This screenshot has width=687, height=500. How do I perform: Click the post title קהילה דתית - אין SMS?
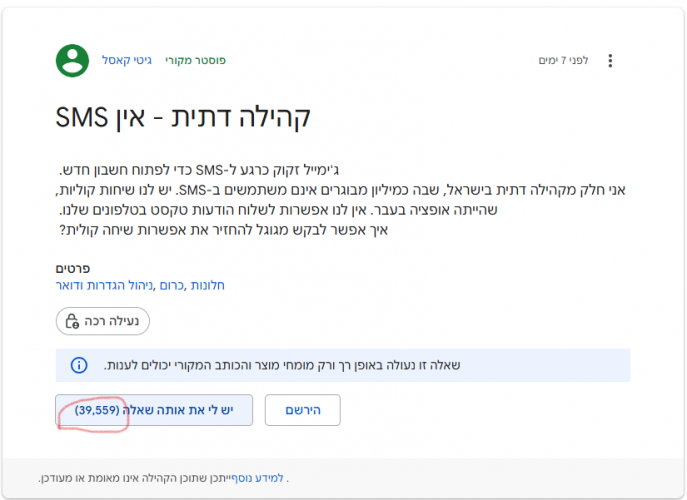point(183,117)
